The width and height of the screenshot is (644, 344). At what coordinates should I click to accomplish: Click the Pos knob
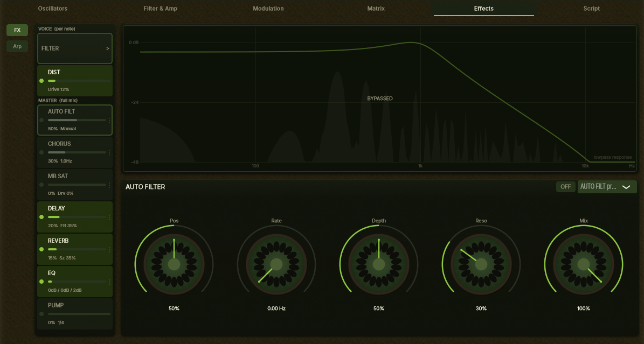(174, 264)
